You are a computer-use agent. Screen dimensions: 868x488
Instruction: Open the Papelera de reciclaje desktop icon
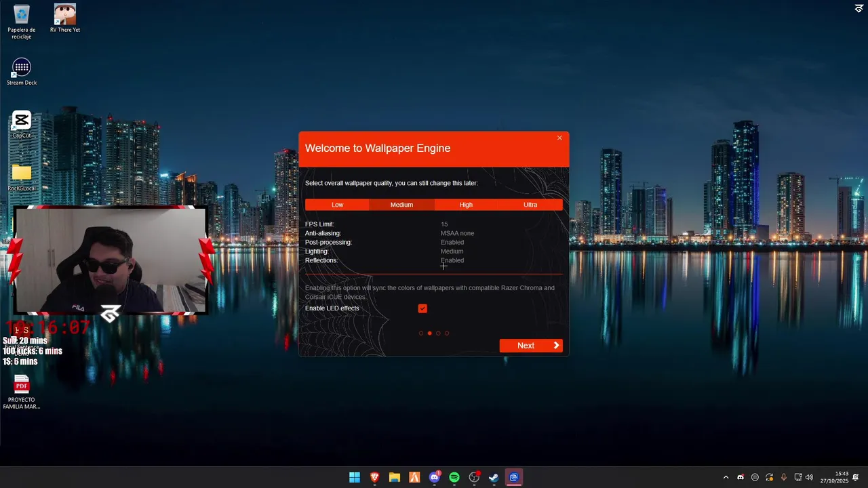22,22
